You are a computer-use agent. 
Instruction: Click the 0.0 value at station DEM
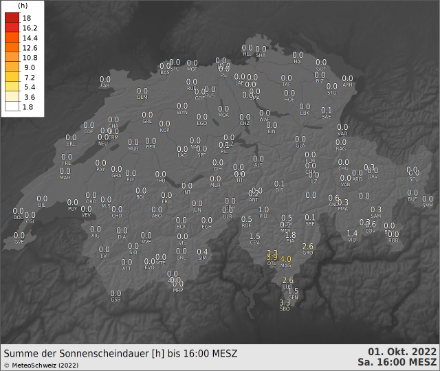[x=142, y=91]
